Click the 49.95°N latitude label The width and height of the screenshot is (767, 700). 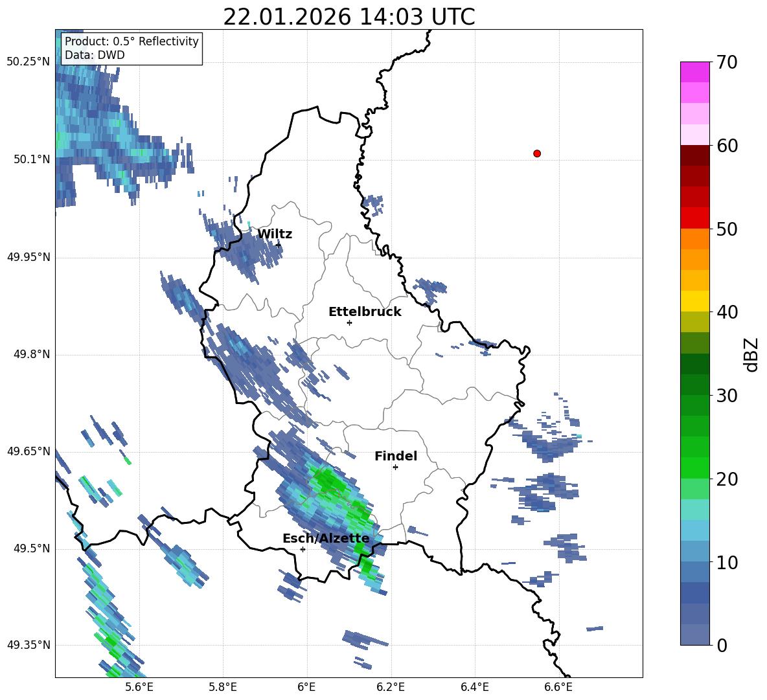[29, 256]
